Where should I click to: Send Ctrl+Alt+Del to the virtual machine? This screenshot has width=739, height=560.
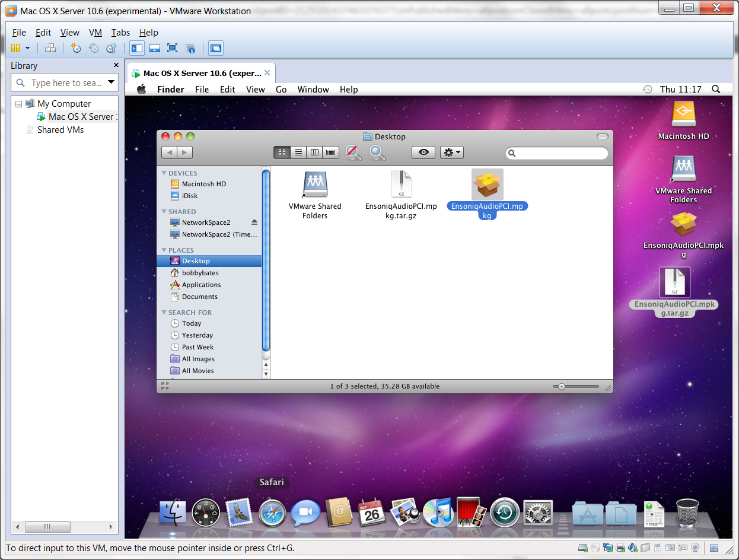51,48
